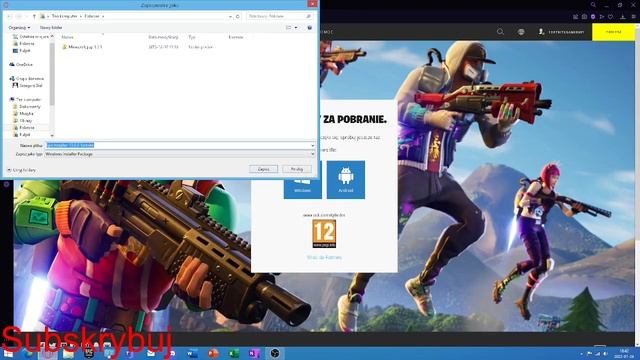Image resolution: width=640 pixels, height=360 pixels.
Task: Select Ten komputer in navigation tree
Action: click(x=25, y=99)
